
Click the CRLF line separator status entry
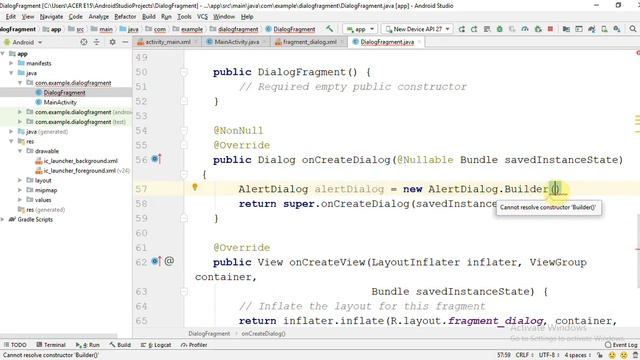[524, 355]
